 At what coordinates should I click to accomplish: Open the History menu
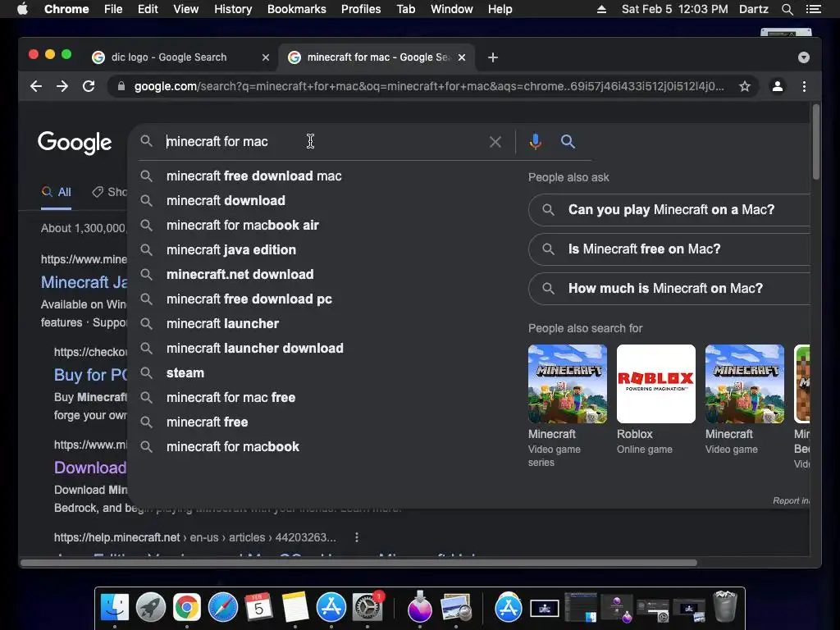pyautogui.click(x=233, y=9)
